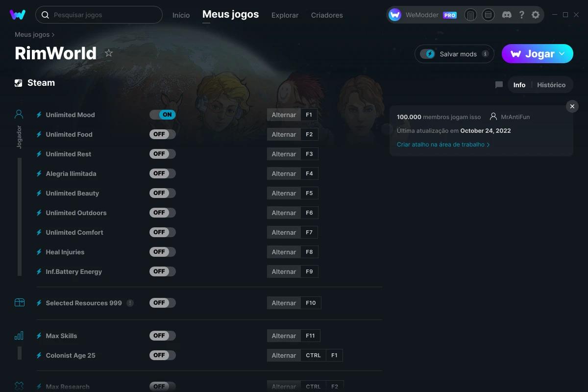Change the F2 hotkey for Unlimited Food
The width and height of the screenshot is (588, 392).
coord(309,134)
